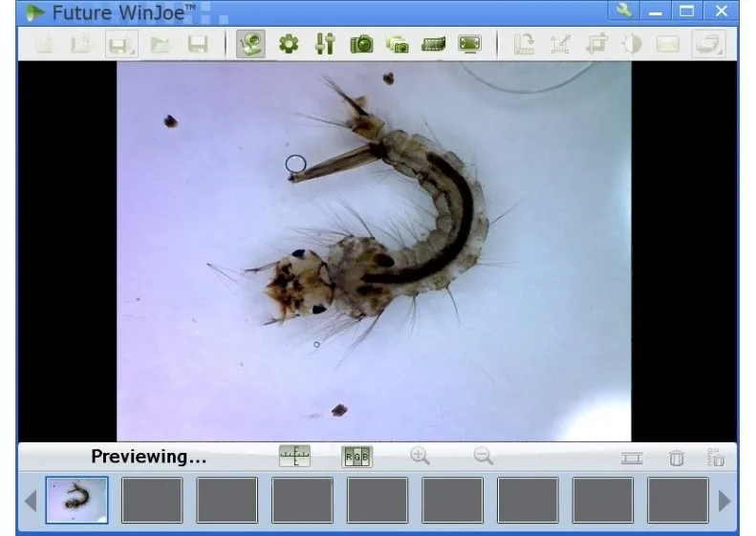Viewport: 756px width, 536px height.
Task: Click the Previewing... status text
Action: click(x=149, y=457)
